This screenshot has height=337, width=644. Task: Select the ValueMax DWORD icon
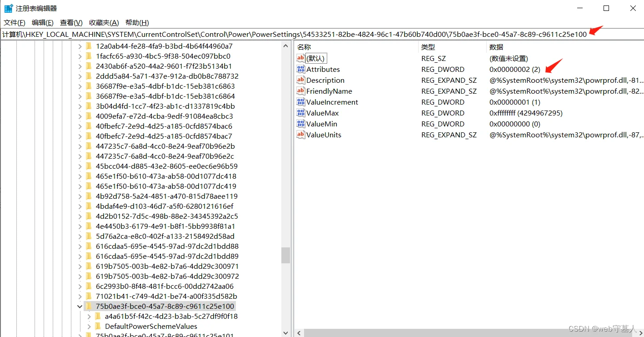pyautogui.click(x=300, y=113)
